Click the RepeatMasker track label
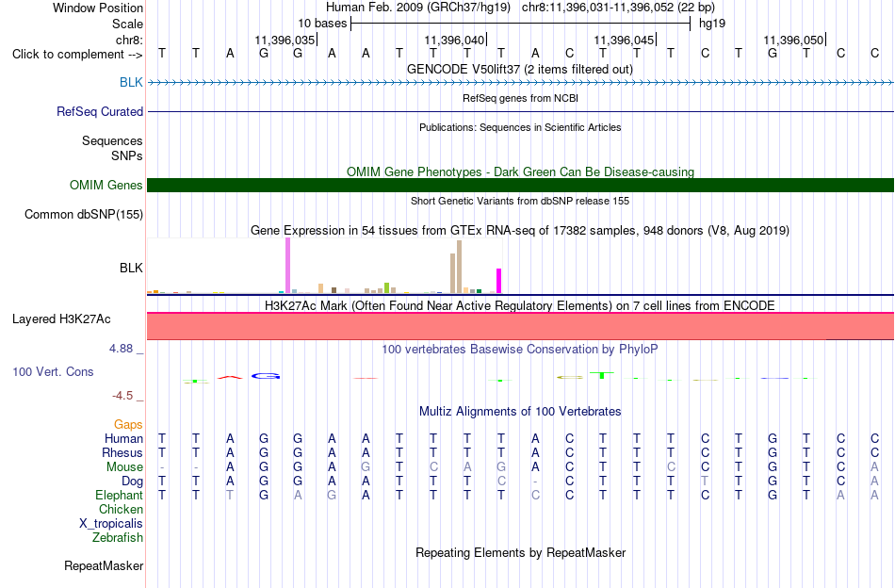The image size is (895, 588). pyautogui.click(x=104, y=565)
